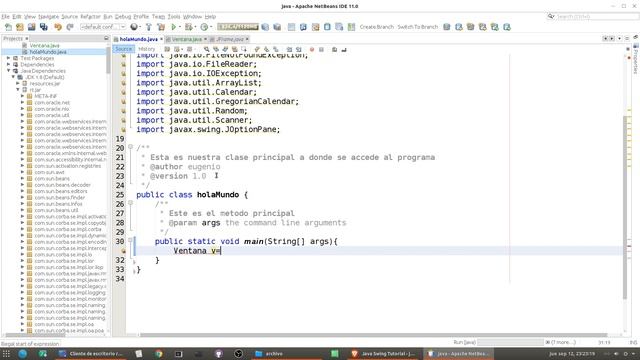Image resolution: width=640 pixels, height=360 pixels.
Task: Minimize the Projects panel
Action: pyautogui.click(x=107, y=38)
